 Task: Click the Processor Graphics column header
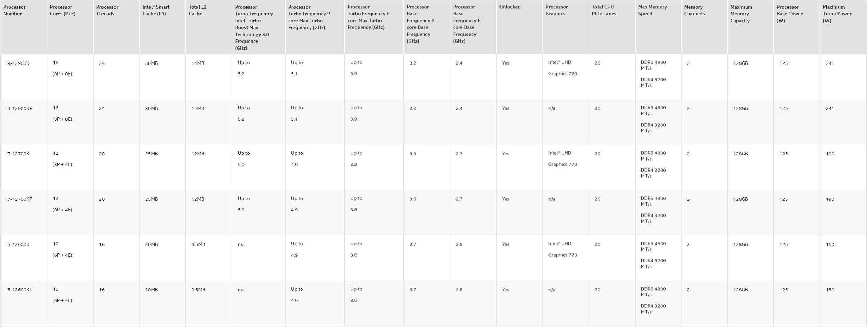557,10
